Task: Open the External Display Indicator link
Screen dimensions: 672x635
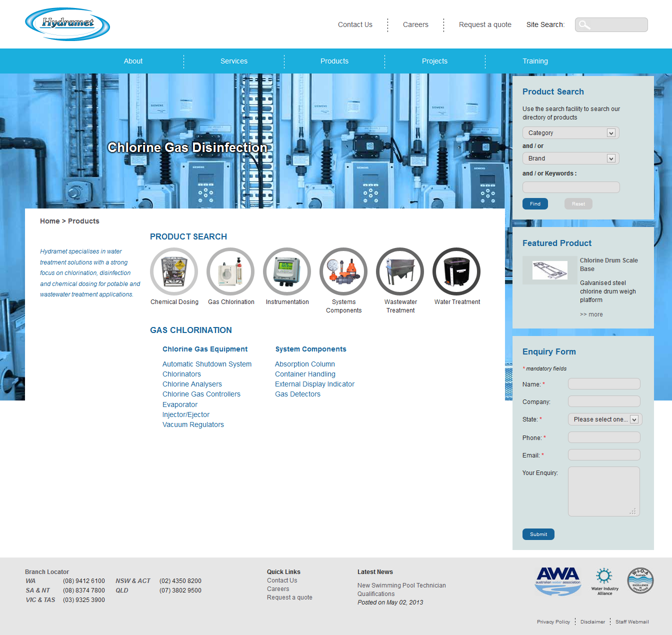Action: (x=314, y=384)
